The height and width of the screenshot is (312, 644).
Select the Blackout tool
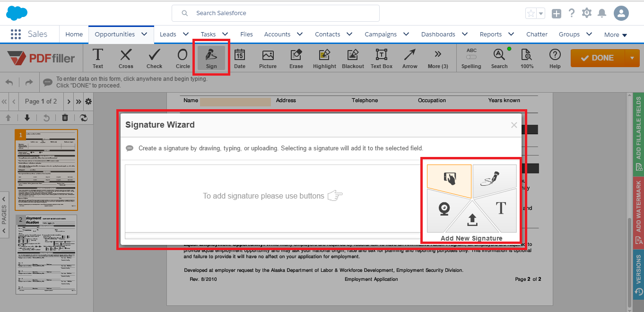click(353, 58)
